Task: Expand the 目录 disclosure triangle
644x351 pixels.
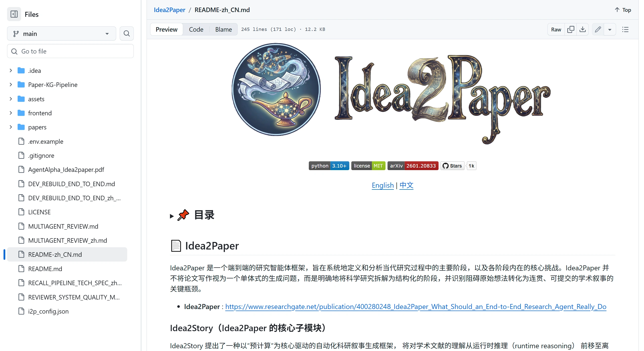Action: [172, 216]
